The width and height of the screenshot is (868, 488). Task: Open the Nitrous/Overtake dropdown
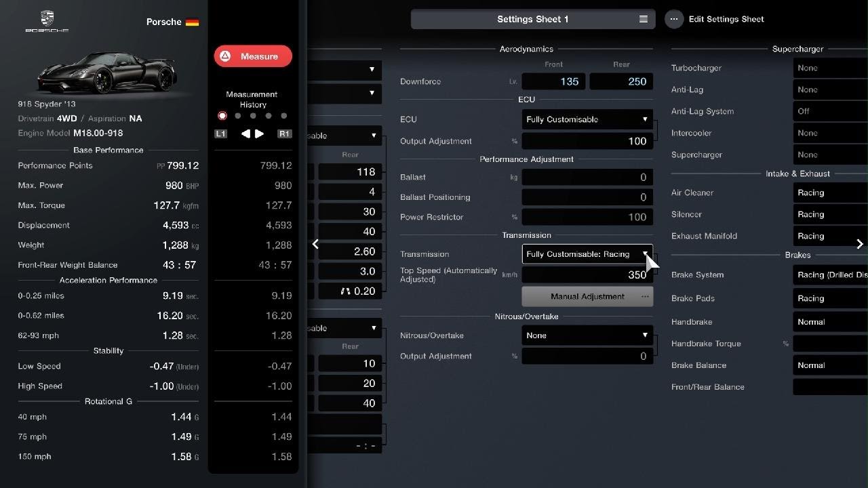(587, 335)
